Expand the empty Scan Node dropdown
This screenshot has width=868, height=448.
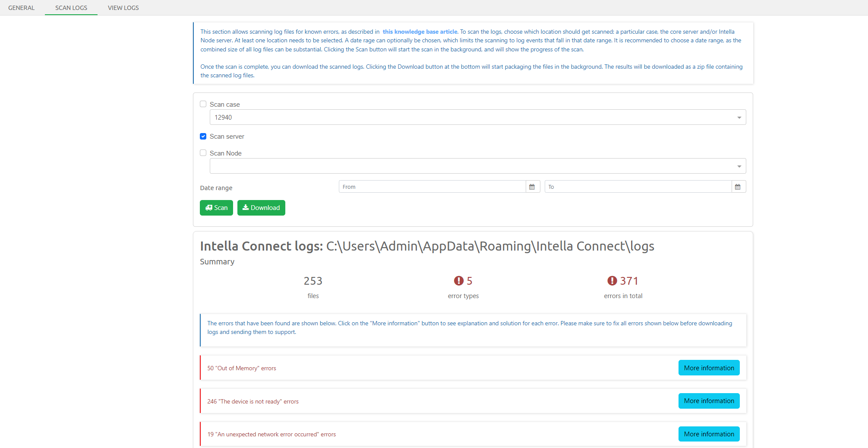[x=477, y=166]
